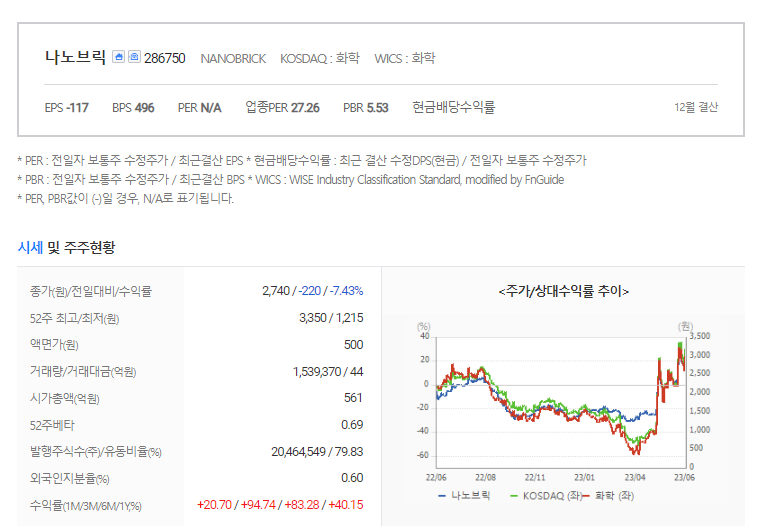The width and height of the screenshot is (761, 526).
Task: Click the KOSDAQ : 화학 classification label
Action: click(x=320, y=58)
